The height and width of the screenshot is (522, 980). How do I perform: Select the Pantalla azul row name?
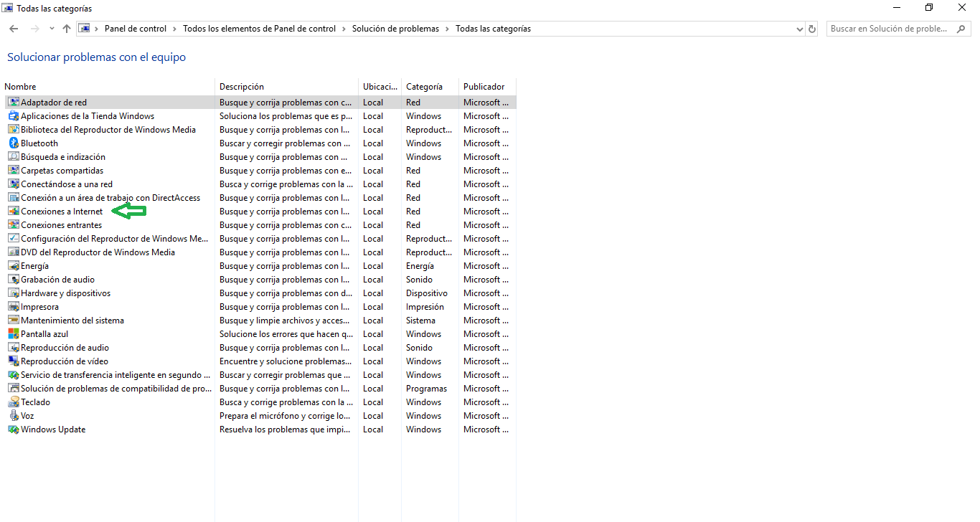[x=44, y=334]
